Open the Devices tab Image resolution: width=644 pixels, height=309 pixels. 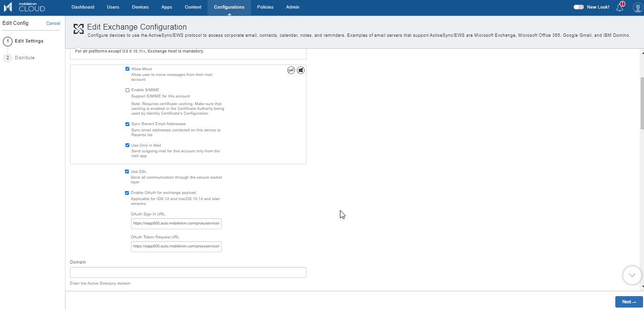coord(140,7)
